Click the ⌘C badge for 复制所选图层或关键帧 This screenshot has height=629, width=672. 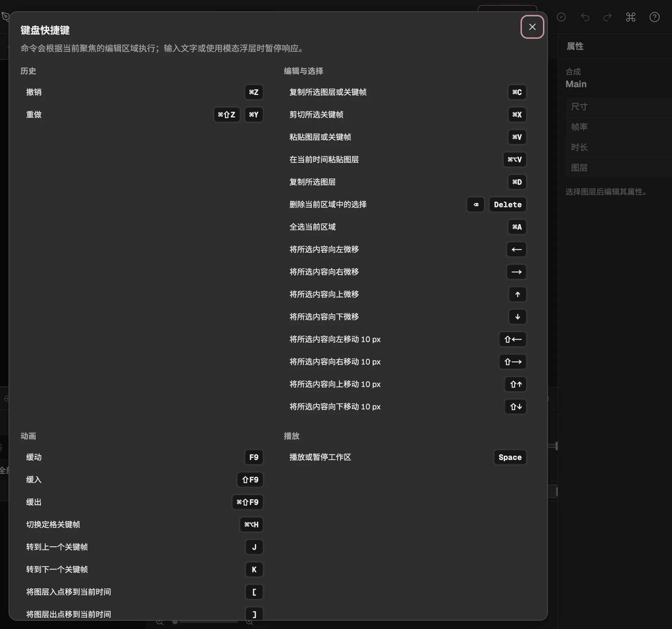pyautogui.click(x=517, y=92)
